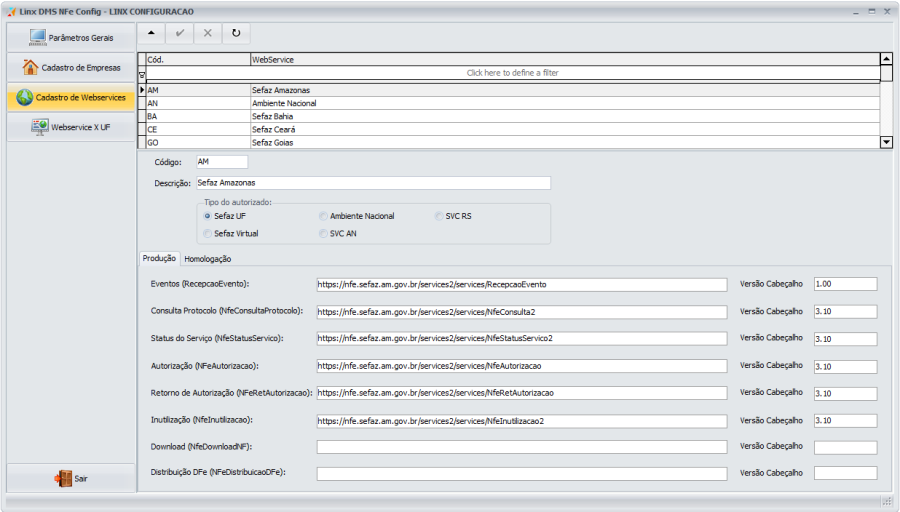Screen dimensions: 900x512
Task: Click the Inutilização URL field
Action: click(522, 421)
